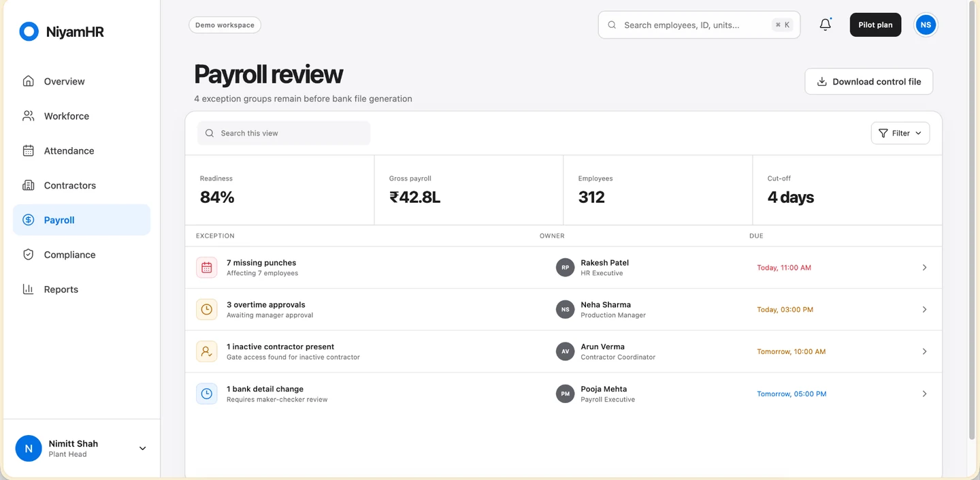The image size is (980, 480).
Task: Click the page vertical scrollbar
Action: (972, 221)
